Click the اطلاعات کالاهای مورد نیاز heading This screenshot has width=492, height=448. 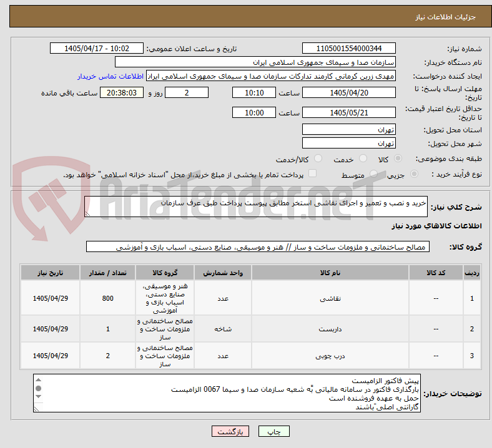[x=436, y=226]
